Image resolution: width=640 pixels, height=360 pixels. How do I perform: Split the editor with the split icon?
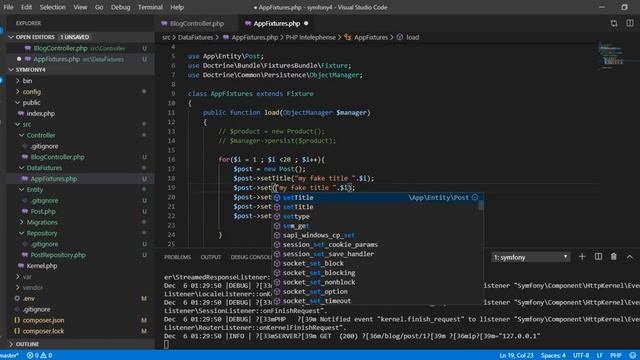[x=630, y=23]
